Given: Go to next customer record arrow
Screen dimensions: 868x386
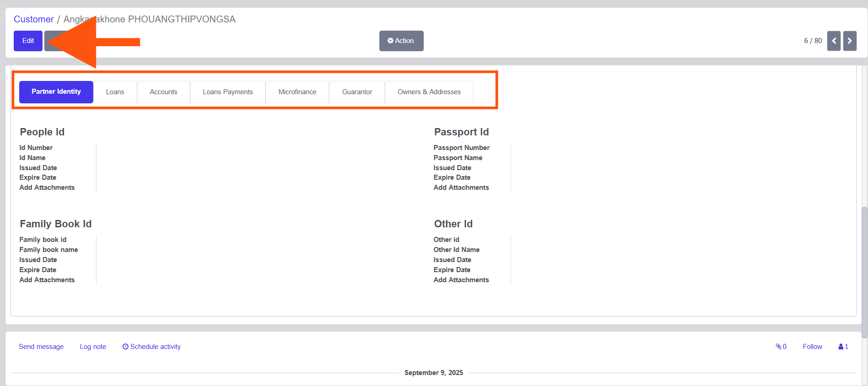Looking at the screenshot, I should pyautogui.click(x=849, y=41).
